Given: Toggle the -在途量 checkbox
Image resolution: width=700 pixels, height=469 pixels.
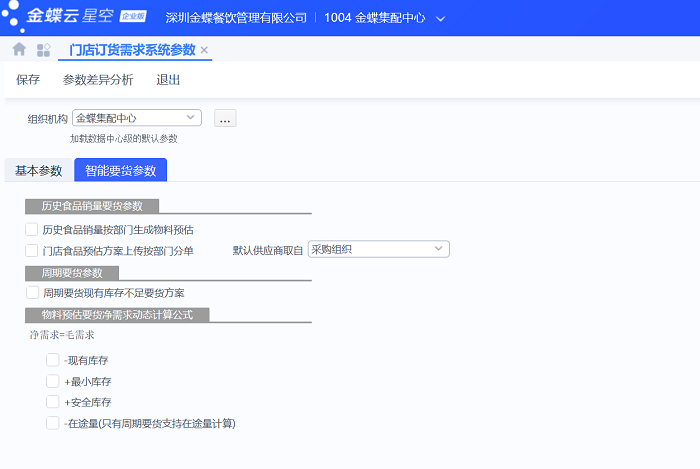Looking at the screenshot, I should tap(53, 423).
